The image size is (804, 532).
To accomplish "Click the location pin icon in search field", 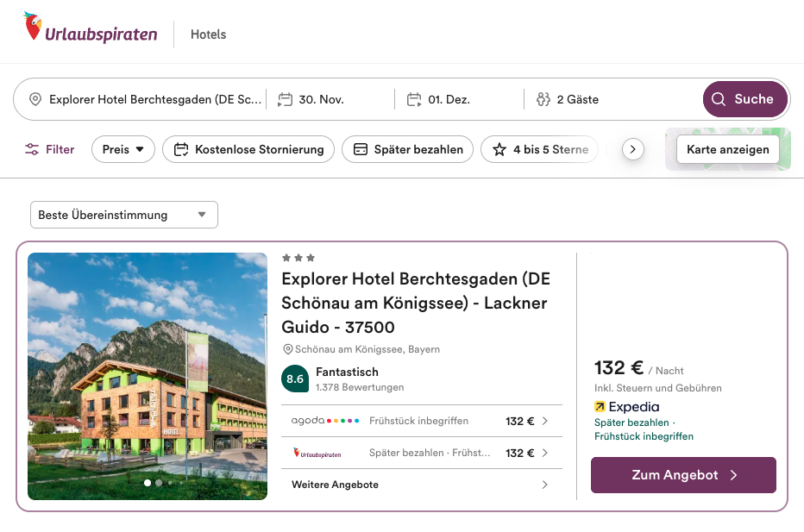I will point(35,99).
